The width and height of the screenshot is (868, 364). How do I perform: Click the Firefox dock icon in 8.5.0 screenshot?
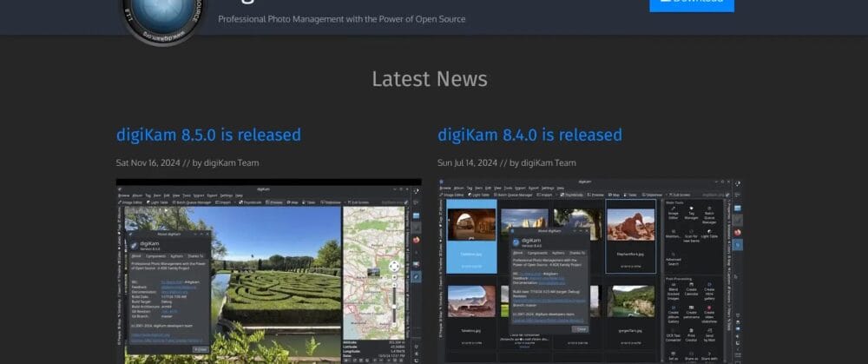[x=417, y=240]
